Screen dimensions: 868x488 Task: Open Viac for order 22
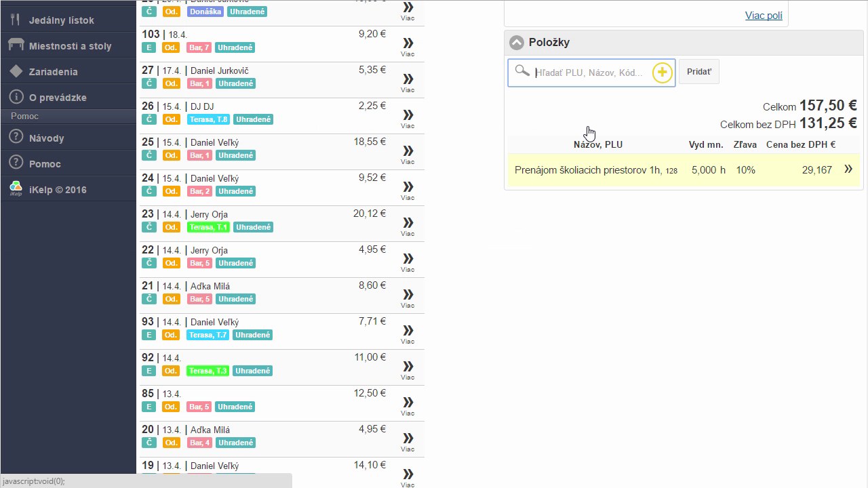pos(408,263)
